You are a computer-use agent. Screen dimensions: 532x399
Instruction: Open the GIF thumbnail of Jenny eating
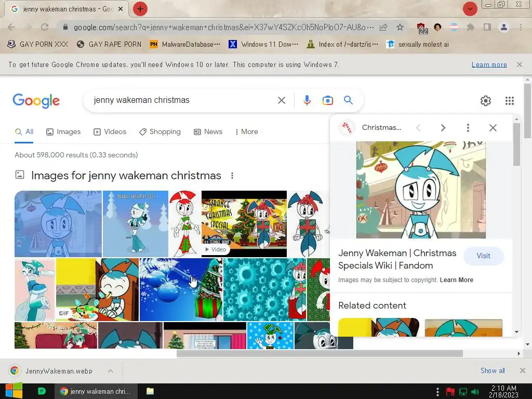click(x=97, y=289)
